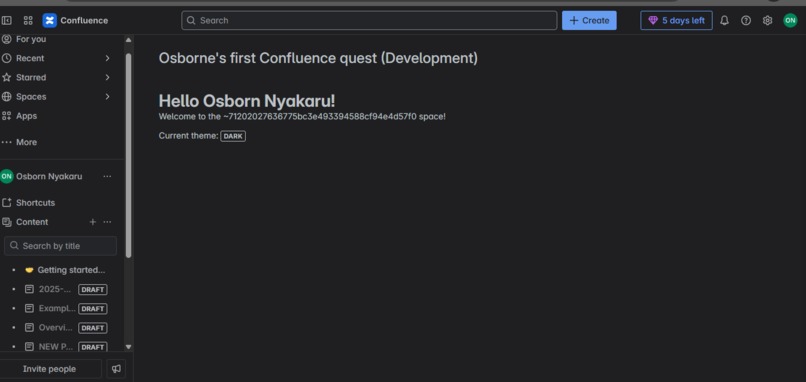Open Osborn Nyakaru space actions ellipsis
The width and height of the screenshot is (806, 382).
tap(107, 176)
